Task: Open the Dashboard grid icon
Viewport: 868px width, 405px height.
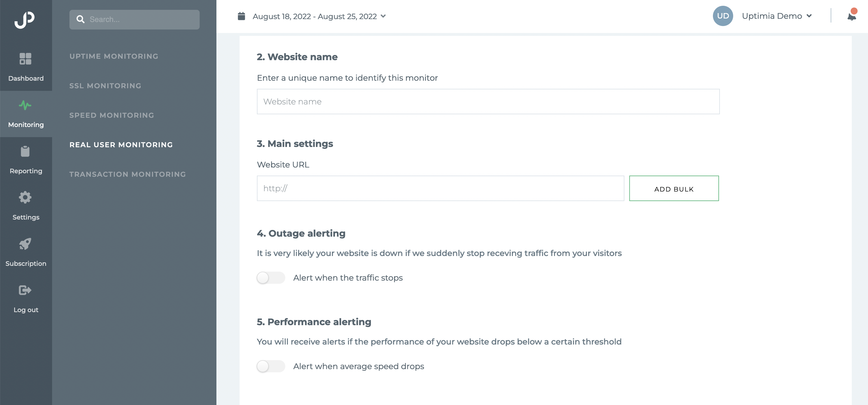Action: pos(25,59)
